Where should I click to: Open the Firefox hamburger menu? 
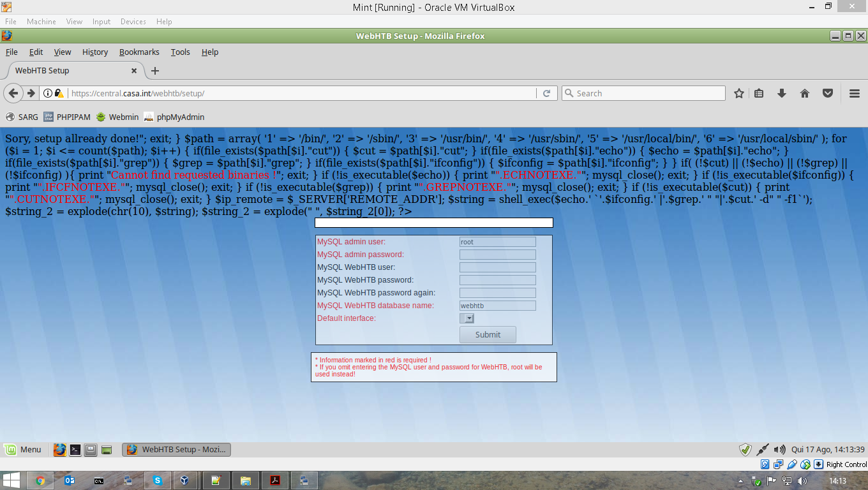click(x=855, y=93)
